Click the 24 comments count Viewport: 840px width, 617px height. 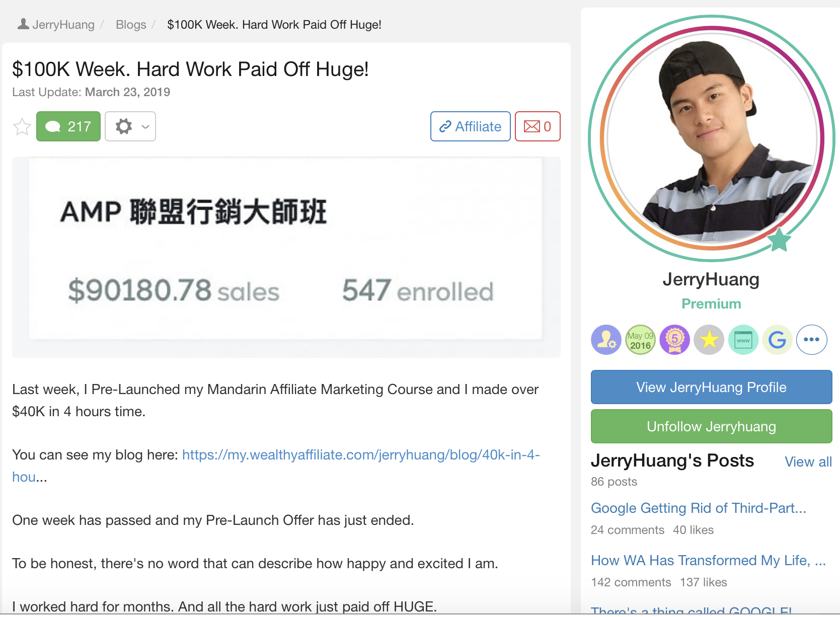628,530
